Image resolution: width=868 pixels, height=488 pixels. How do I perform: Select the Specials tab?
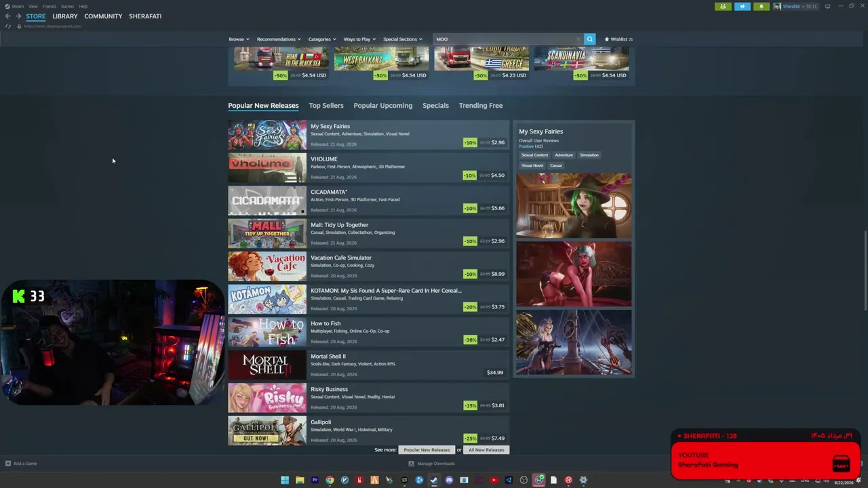point(435,106)
